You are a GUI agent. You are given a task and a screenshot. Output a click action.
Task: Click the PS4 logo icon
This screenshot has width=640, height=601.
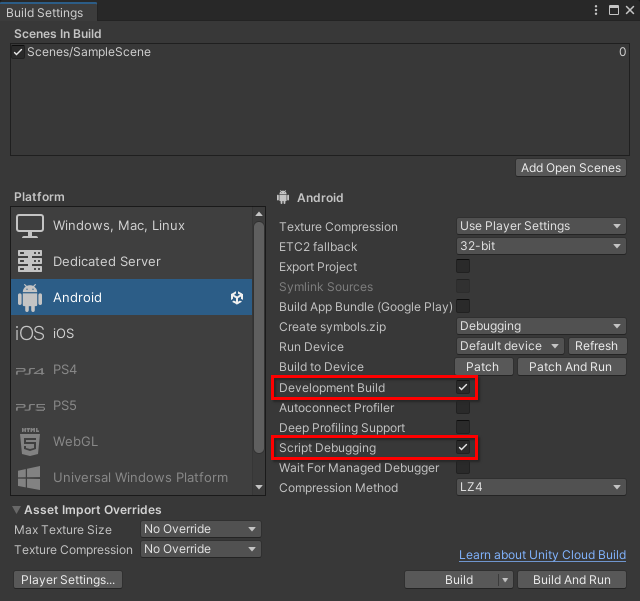(x=30, y=371)
